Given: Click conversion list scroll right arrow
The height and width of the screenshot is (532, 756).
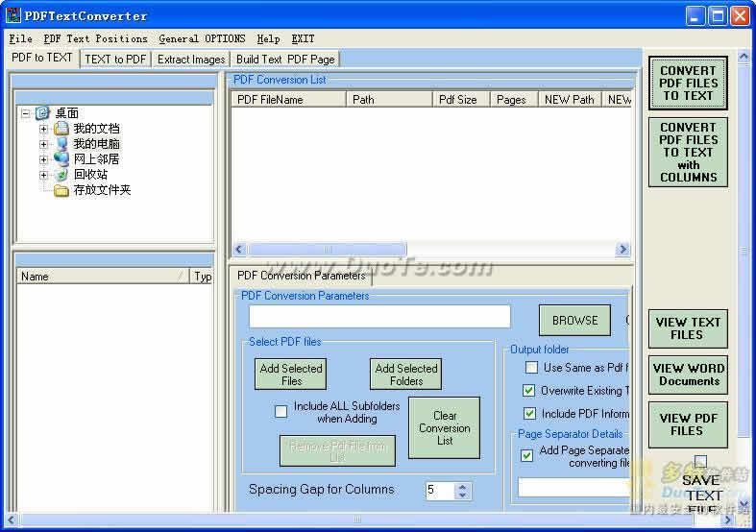Looking at the screenshot, I should pyautogui.click(x=622, y=249).
